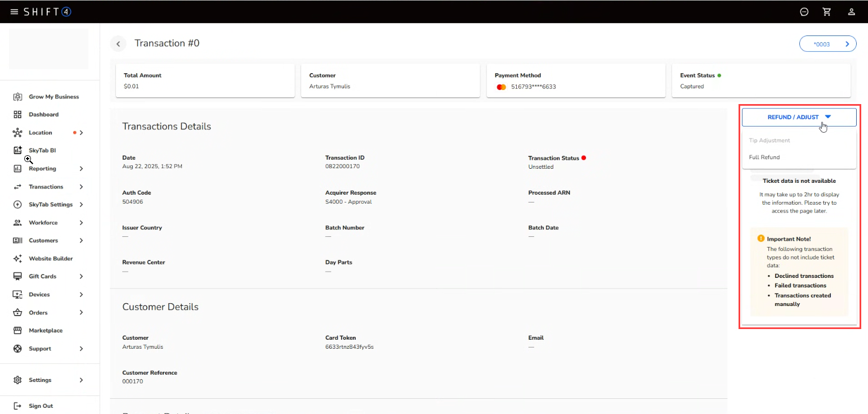Open the user profile icon

pyautogui.click(x=852, y=12)
